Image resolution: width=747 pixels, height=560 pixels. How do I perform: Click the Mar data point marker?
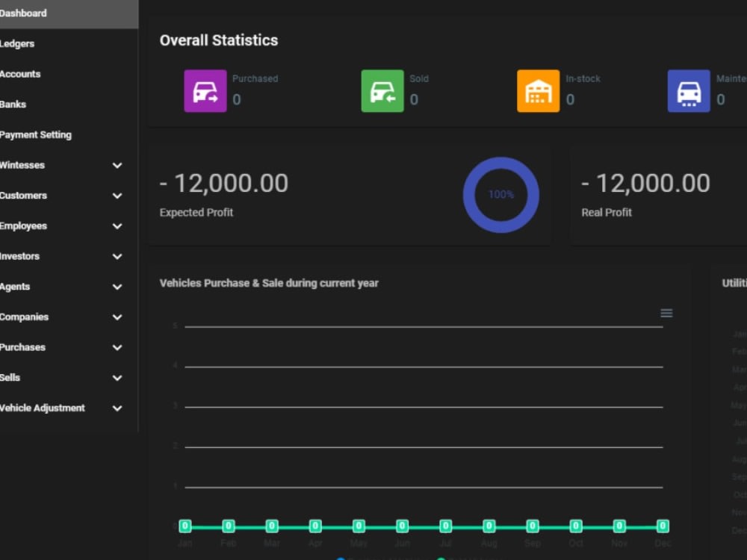click(272, 526)
